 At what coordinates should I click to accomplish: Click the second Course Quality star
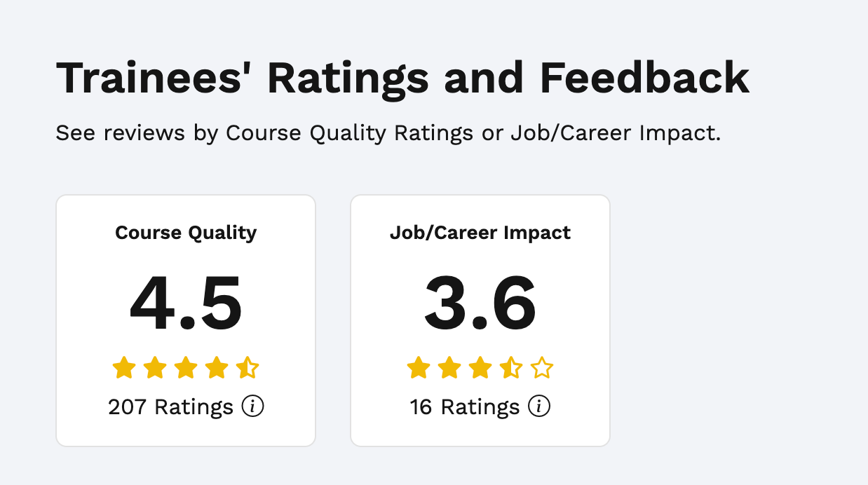coord(155,368)
